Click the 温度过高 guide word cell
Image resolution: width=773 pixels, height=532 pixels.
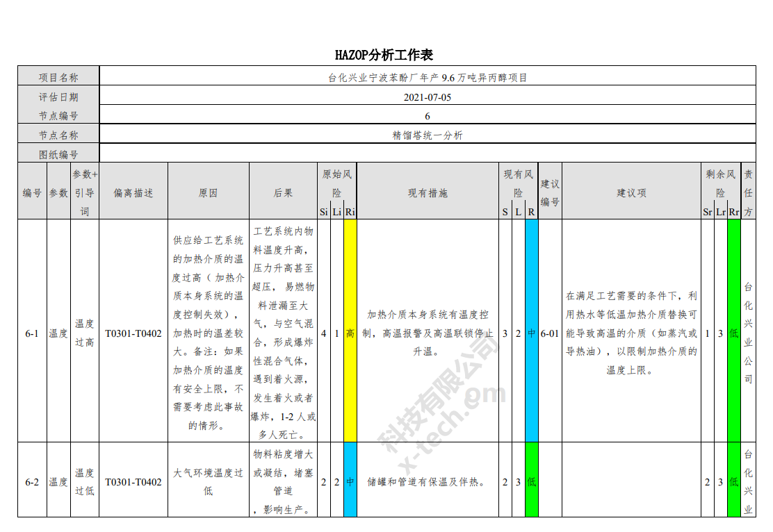(85, 331)
